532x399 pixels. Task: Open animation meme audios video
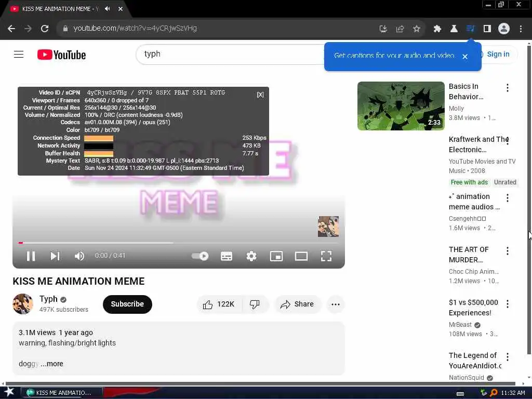pyautogui.click(x=474, y=202)
